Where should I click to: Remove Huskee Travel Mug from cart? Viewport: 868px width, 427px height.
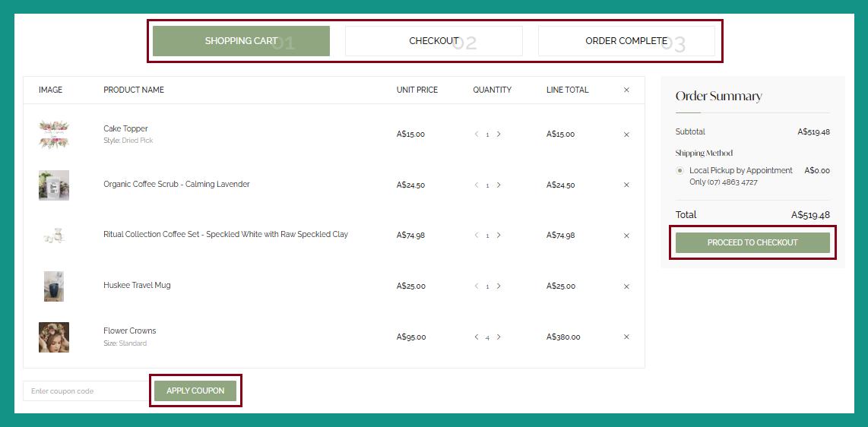[x=626, y=286]
